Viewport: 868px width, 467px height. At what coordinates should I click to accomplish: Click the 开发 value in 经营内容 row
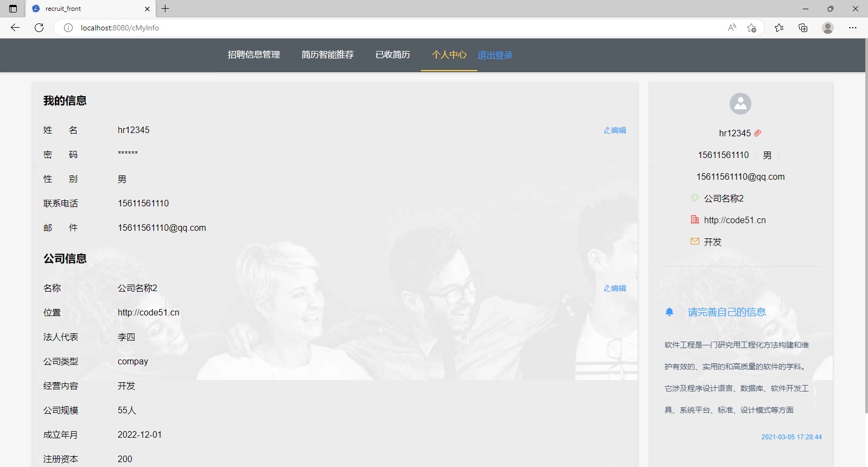[x=126, y=386]
